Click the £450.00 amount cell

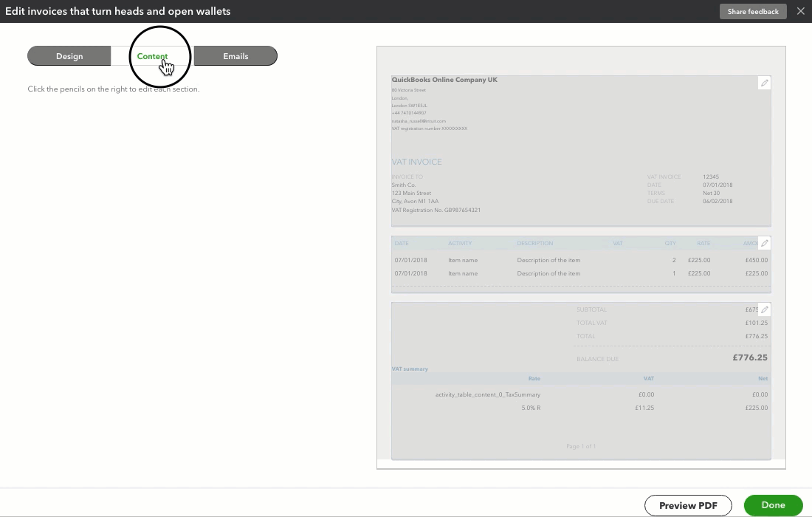757,260
